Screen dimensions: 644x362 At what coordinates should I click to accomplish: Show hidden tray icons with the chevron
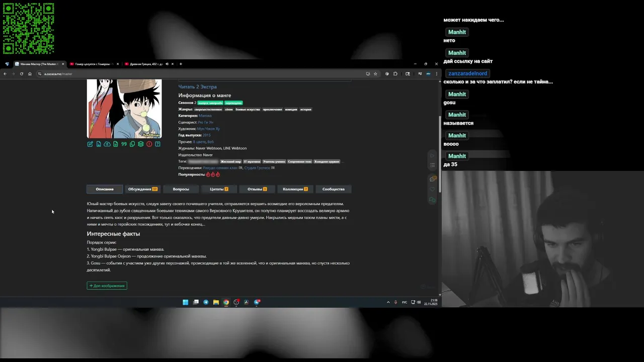click(x=388, y=302)
